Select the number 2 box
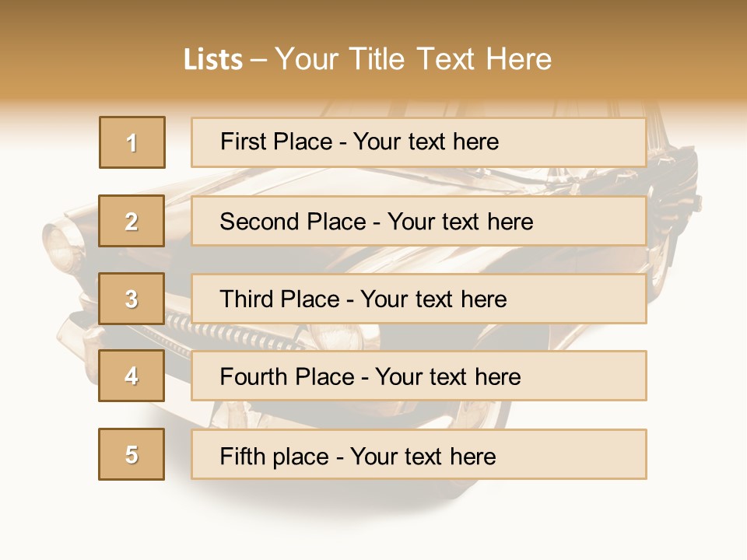747x560 pixels. pyautogui.click(x=132, y=221)
